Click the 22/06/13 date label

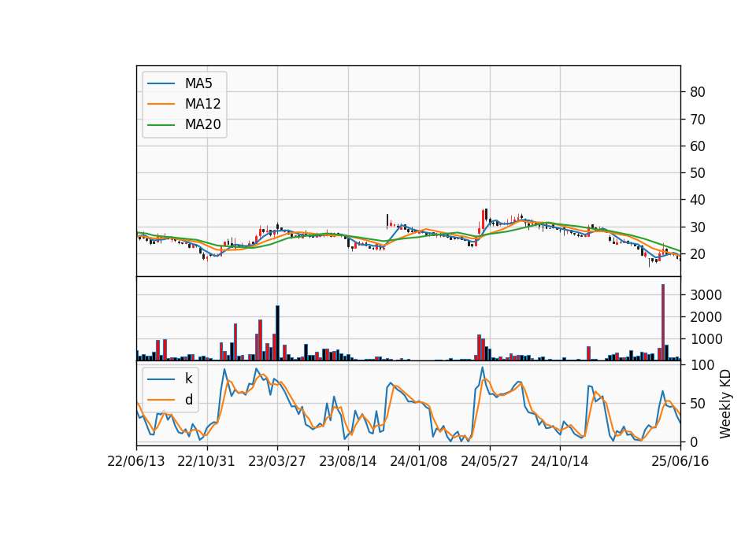(x=136, y=462)
